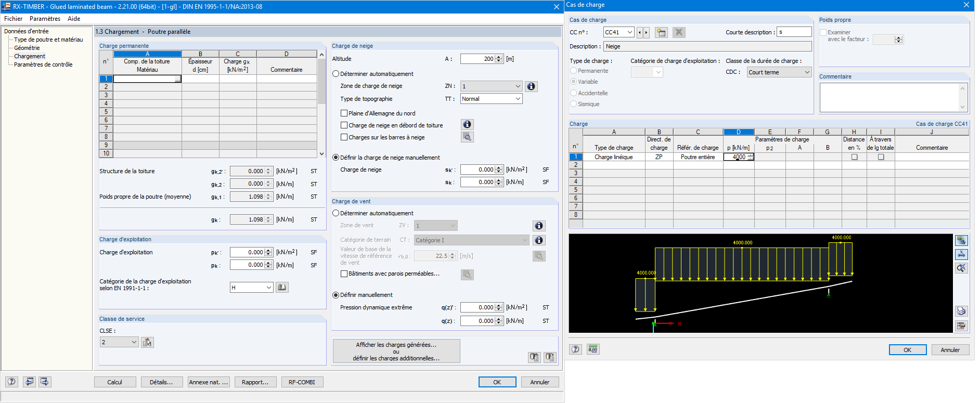Enable 'Plaine d'Allemagne du nord' checkbox
The height and width of the screenshot is (403, 980).
pos(344,113)
